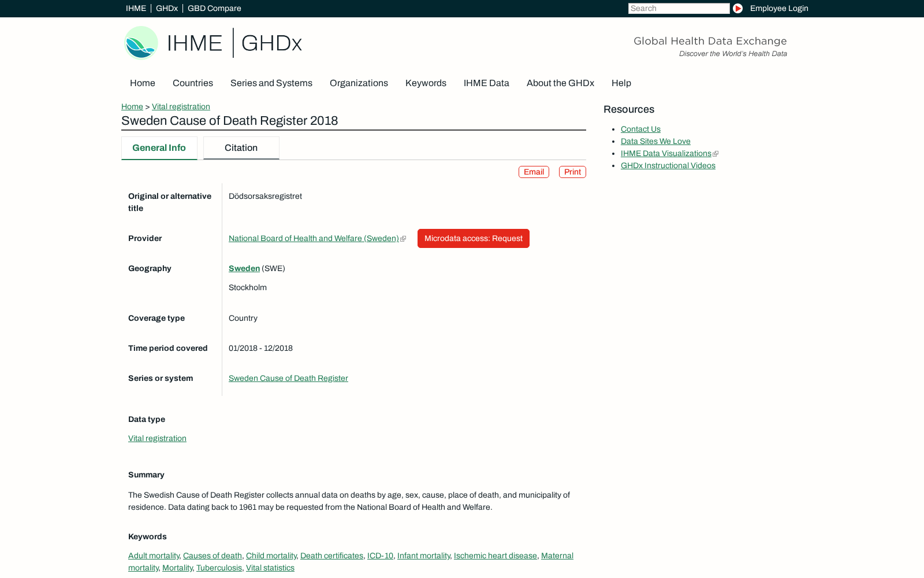The width and height of the screenshot is (924, 578).
Task: Open the GHDx link in top bar
Action: [x=167, y=8]
